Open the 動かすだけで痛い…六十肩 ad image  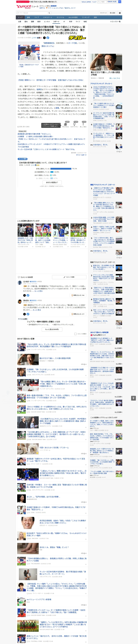(x=106, y=62)
